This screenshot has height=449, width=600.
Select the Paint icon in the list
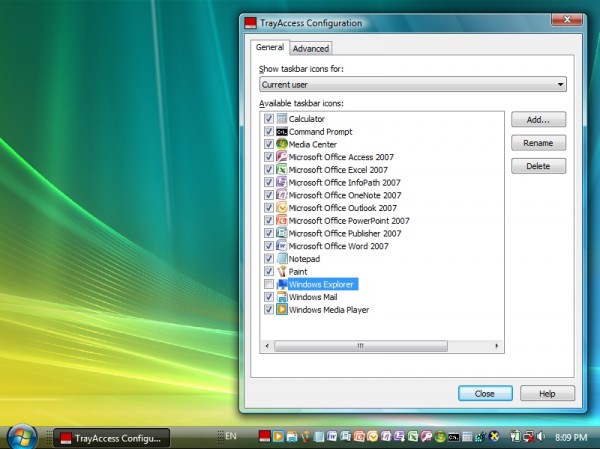tap(282, 271)
